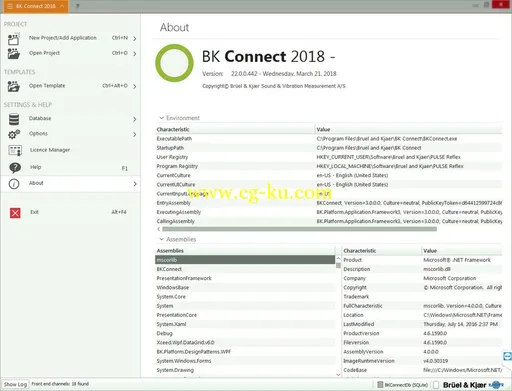Viewport: 512px width, 391px height.
Task: Expand the Database submenu arrow
Action: 135,119
